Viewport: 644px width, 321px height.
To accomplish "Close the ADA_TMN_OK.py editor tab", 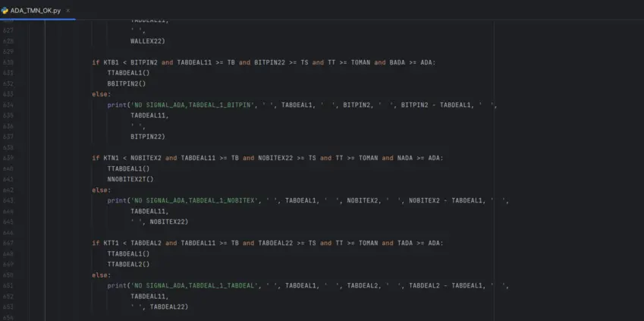I will (x=68, y=11).
